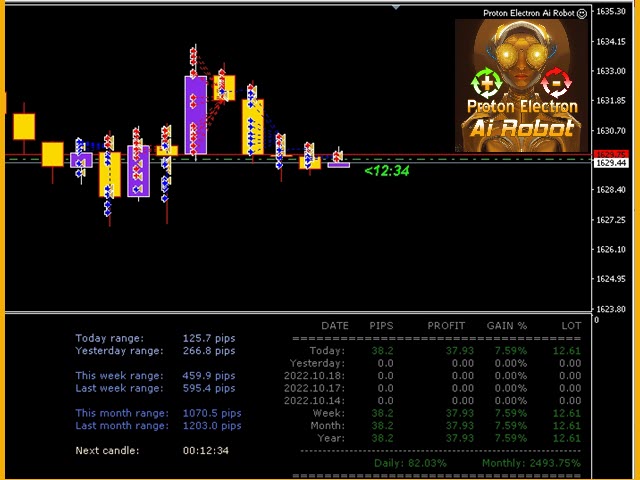
Task: Click the 1624.95 price axis label
Action: [611, 279]
